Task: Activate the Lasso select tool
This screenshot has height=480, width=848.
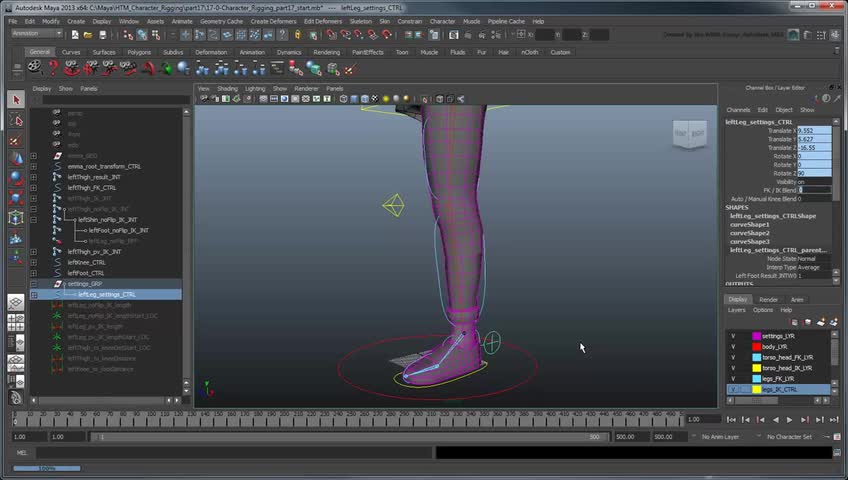Action: tap(16, 120)
